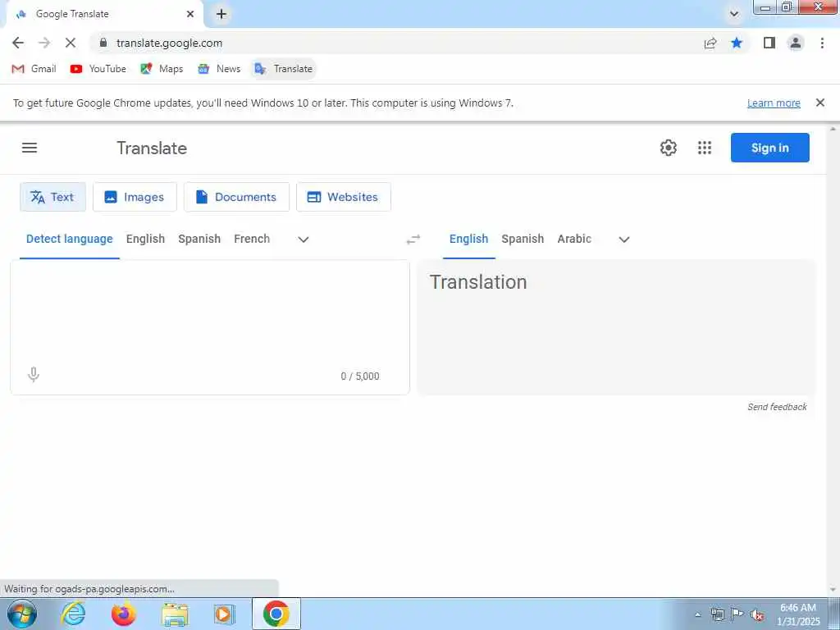Show hidden system tray icons

point(697,615)
